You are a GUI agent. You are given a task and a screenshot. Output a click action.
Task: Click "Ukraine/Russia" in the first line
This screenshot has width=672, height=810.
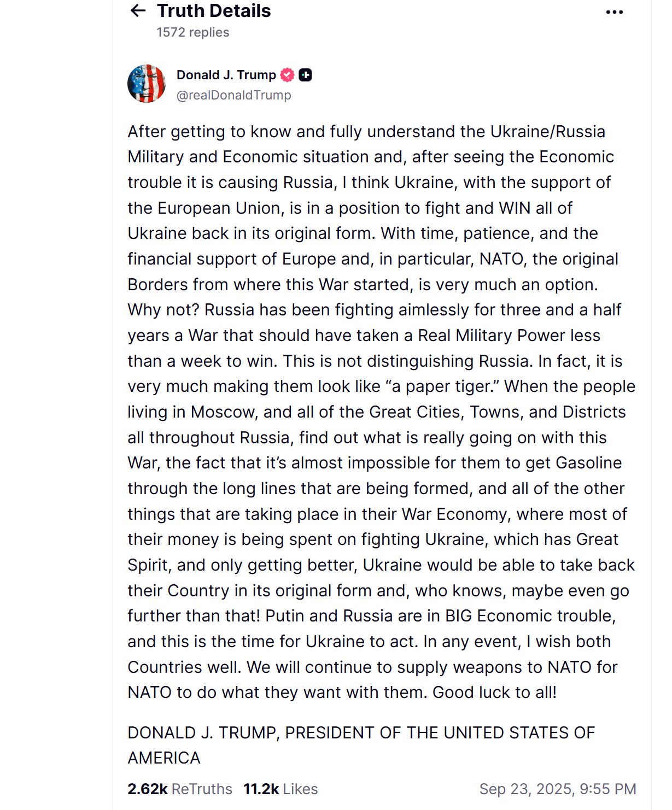coord(547,132)
